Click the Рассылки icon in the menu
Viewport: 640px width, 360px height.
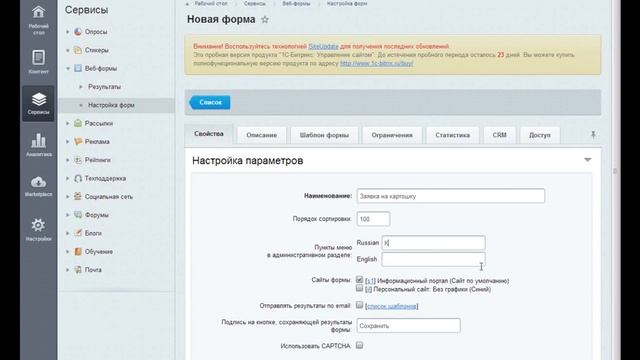[78, 123]
